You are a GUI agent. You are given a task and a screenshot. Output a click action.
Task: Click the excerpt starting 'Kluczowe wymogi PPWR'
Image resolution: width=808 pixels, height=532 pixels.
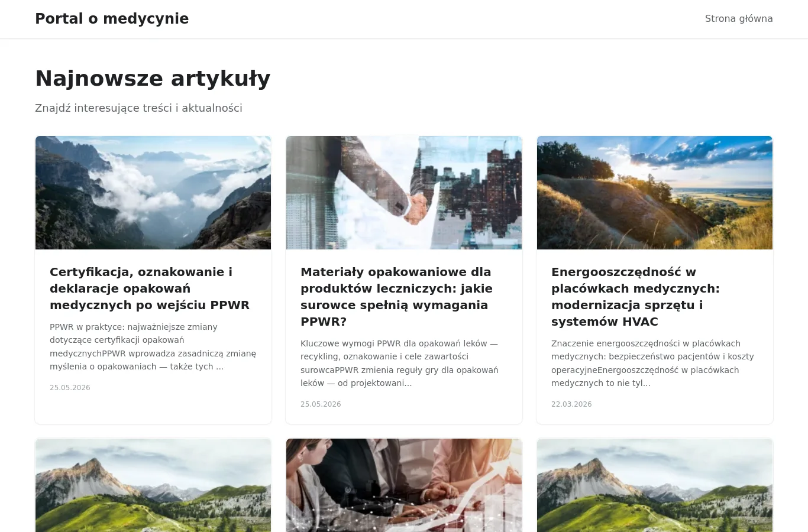(400, 364)
